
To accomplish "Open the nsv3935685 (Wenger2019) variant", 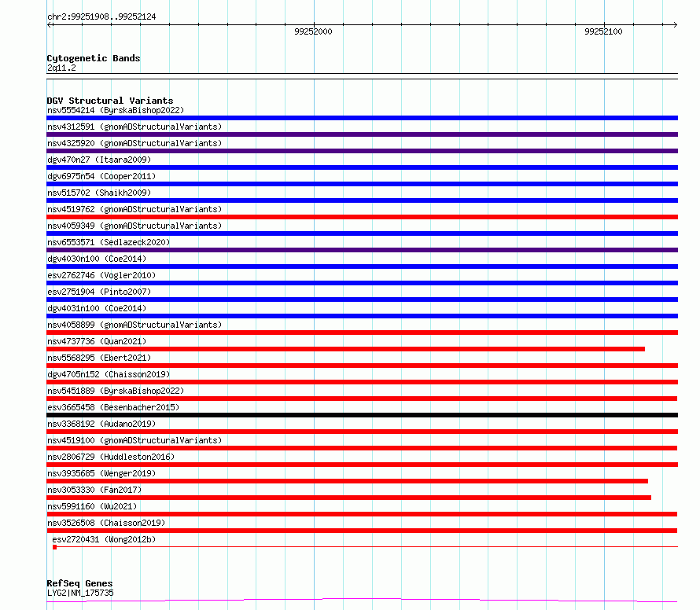I will (x=101, y=473).
